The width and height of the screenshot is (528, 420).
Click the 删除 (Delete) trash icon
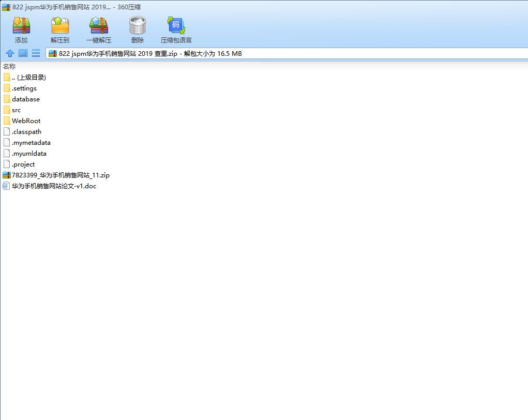138,25
